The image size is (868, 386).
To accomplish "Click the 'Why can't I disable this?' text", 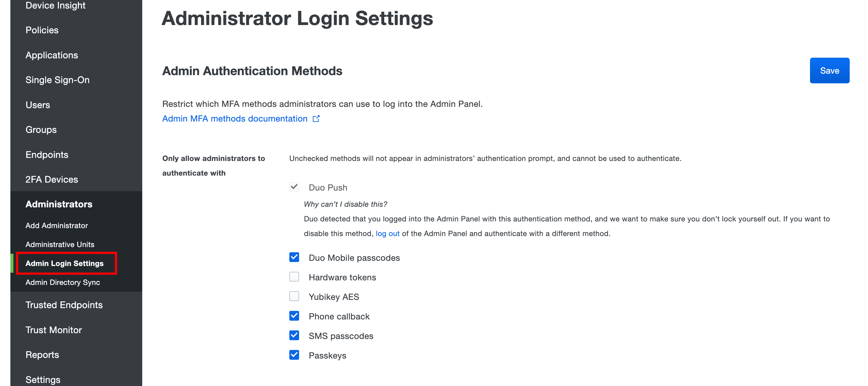I will (x=345, y=204).
